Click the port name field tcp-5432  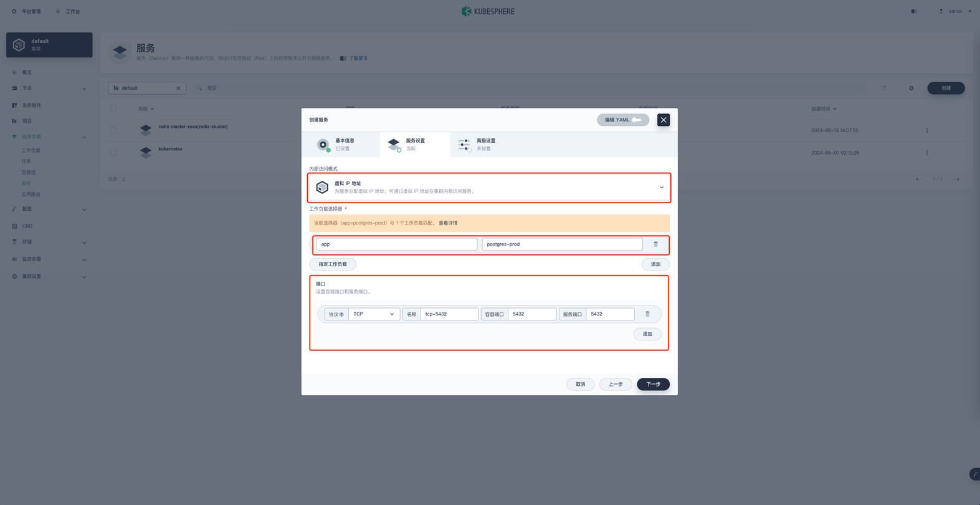pos(449,314)
